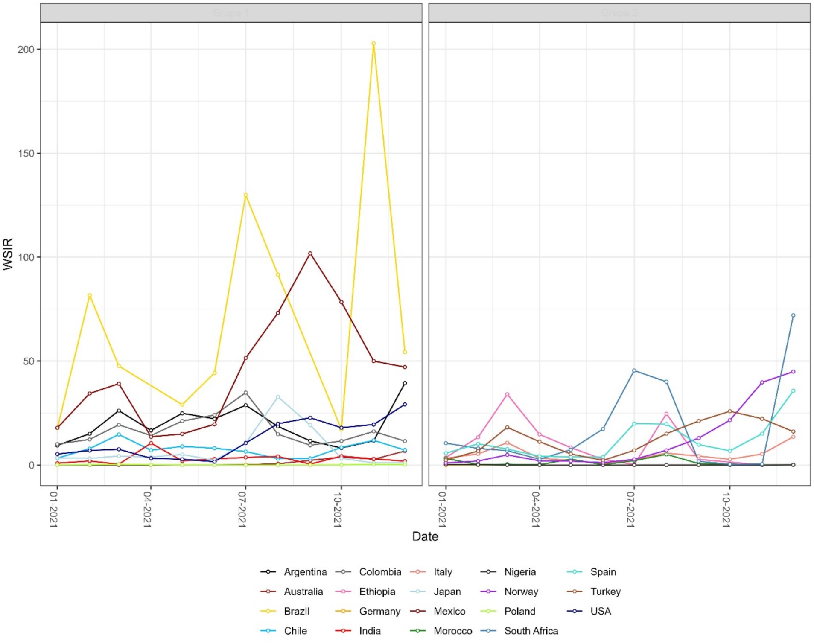
Task: Click the Argentina legend line key
Action: (x=268, y=572)
